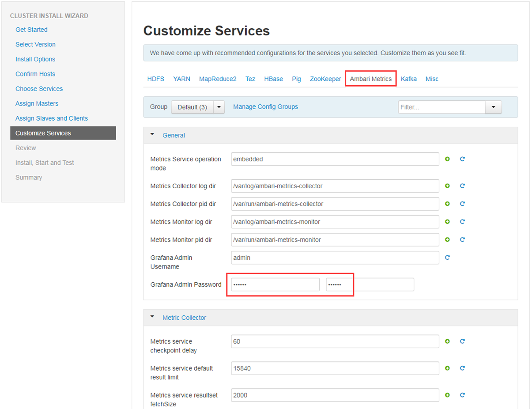Switch to the Kafka tab
The width and height of the screenshot is (532, 409).
click(409, 79)
